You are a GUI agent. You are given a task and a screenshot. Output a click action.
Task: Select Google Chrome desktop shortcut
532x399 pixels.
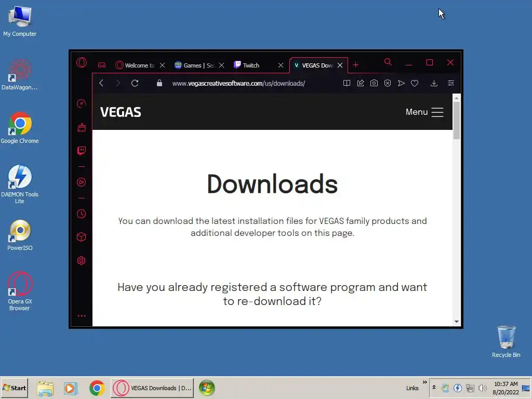20,128
